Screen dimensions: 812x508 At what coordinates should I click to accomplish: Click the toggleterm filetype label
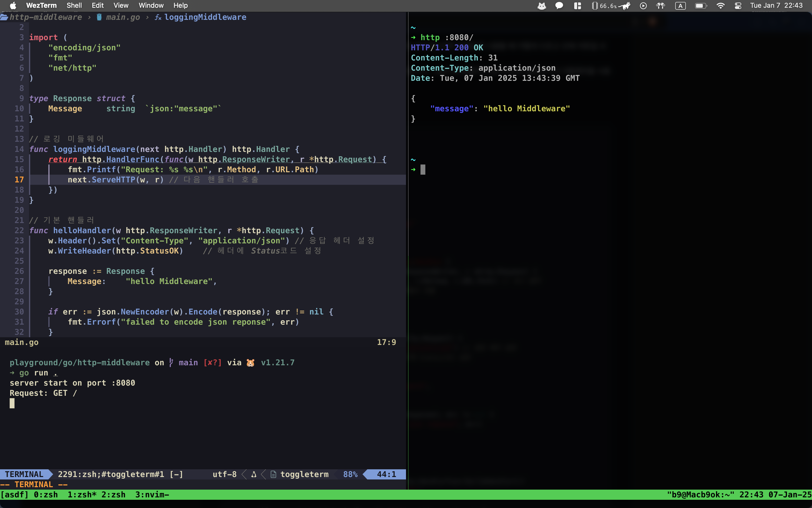click(304, 474)
